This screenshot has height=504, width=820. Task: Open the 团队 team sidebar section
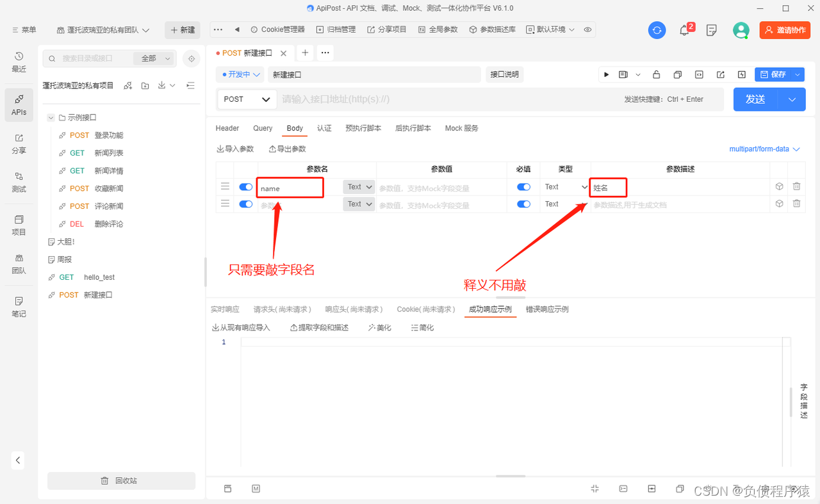(19, 263)
